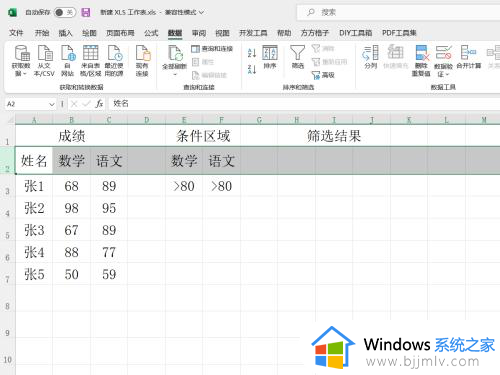The width and height of the screenshot is (500, 375).
Task: Open the 方方格子 add-in tab
Action: click(x=315, y=33)
